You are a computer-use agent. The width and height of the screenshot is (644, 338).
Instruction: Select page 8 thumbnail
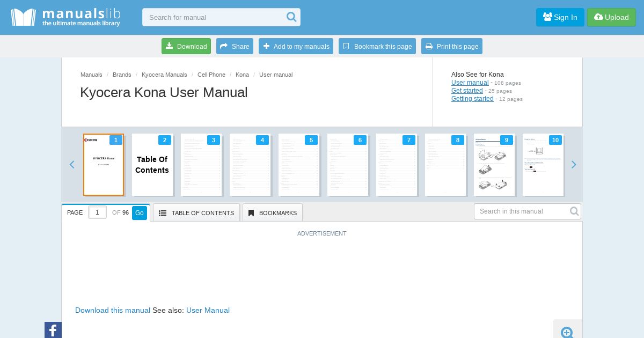(445, 165)
